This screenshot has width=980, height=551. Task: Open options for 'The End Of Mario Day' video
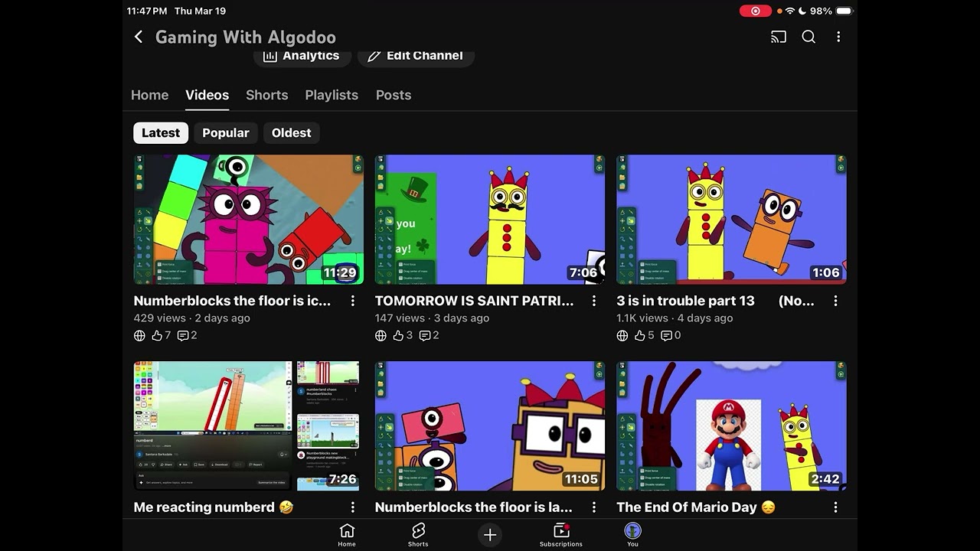(x=835, y=507)
